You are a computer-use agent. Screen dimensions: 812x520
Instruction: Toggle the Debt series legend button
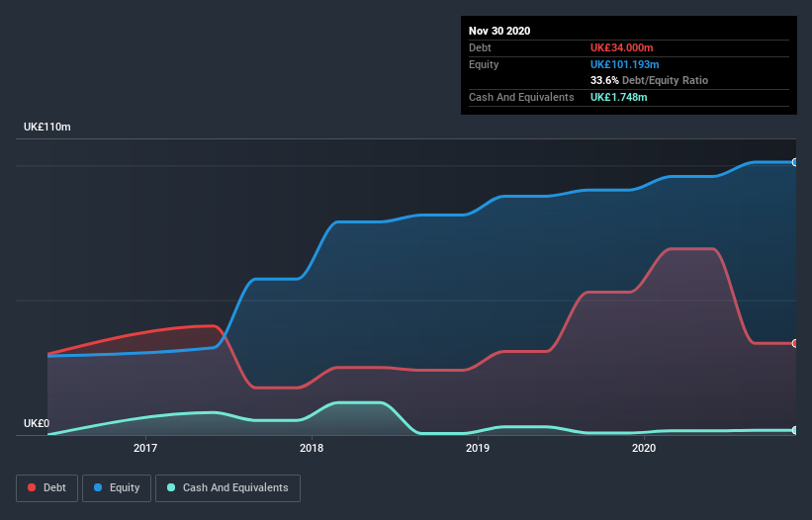[x=47, y=488]
